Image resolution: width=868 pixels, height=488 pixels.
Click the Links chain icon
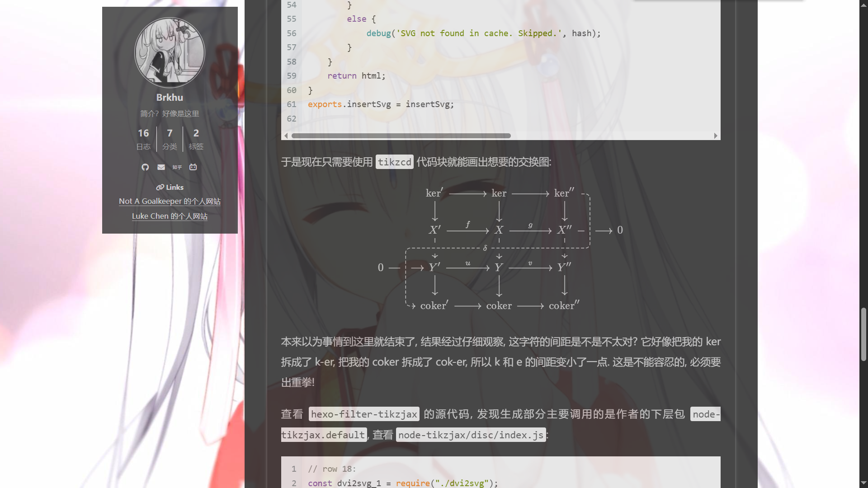pos(160,187)
